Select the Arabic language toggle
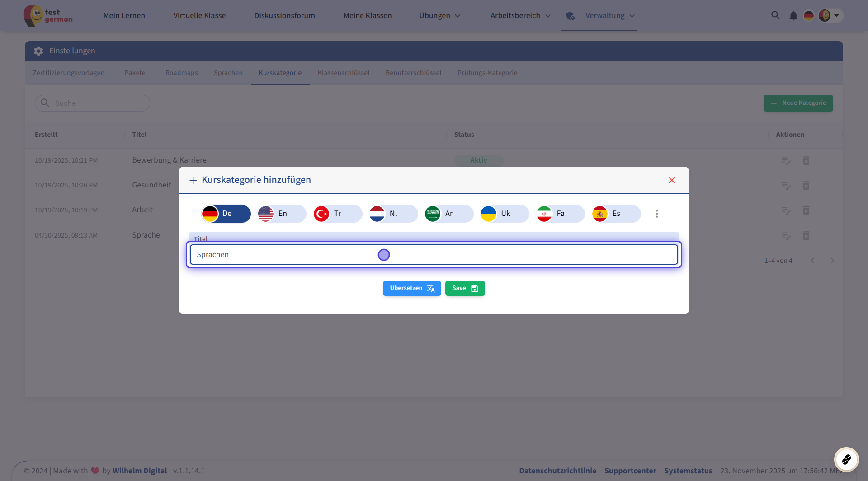Image resolution: width=868 pixels, height=481 pixels. click(448, 214)
